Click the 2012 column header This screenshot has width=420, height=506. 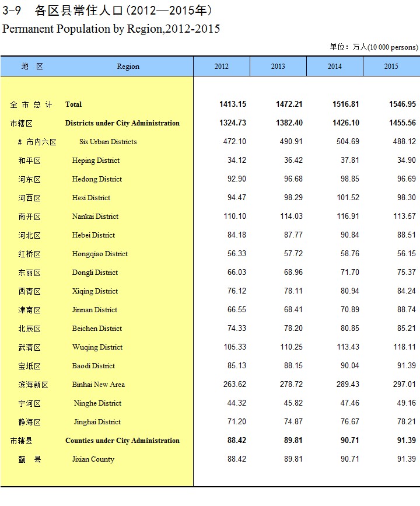click(x=221, y=67)
